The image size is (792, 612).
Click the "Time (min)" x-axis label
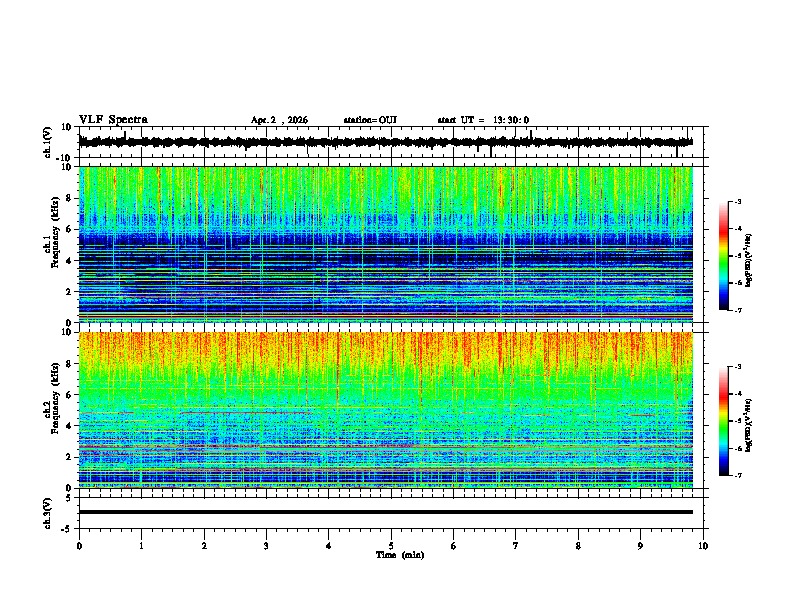[400, 555]
